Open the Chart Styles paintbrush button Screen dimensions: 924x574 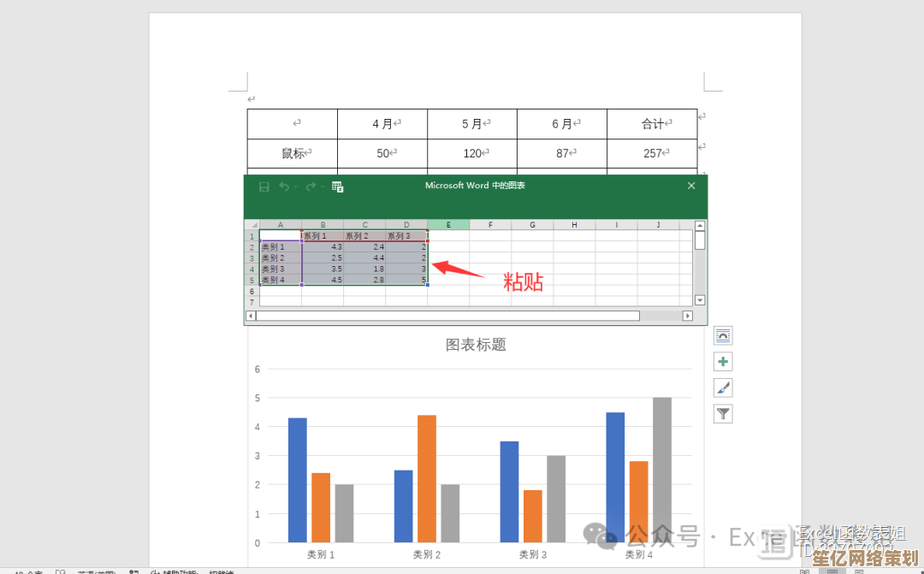[723, 388]
